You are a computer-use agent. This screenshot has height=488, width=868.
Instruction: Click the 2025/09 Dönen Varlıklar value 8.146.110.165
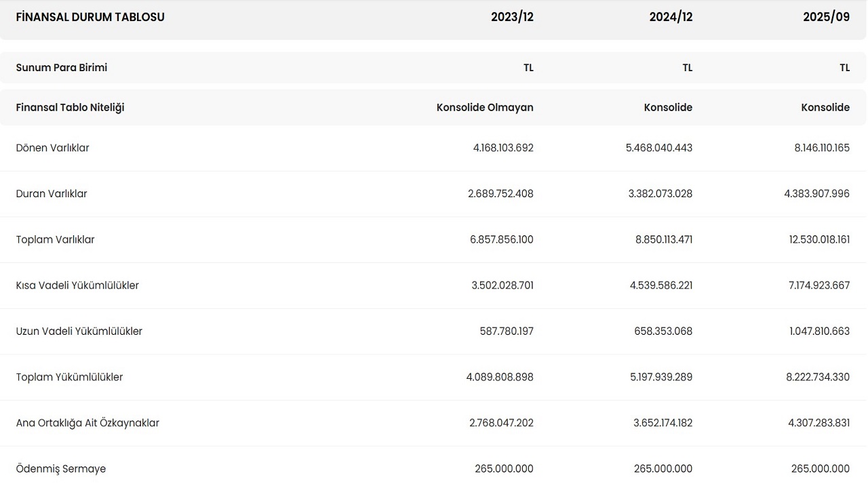[822, 148]
